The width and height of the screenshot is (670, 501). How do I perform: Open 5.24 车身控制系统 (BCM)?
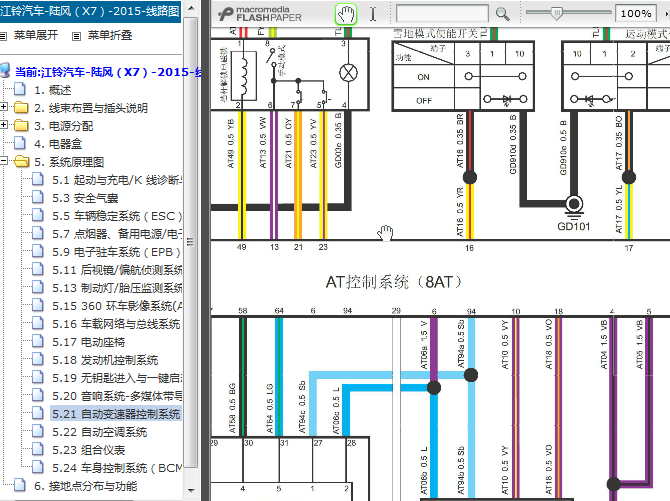pyautogui.click(x=117, y=468)
